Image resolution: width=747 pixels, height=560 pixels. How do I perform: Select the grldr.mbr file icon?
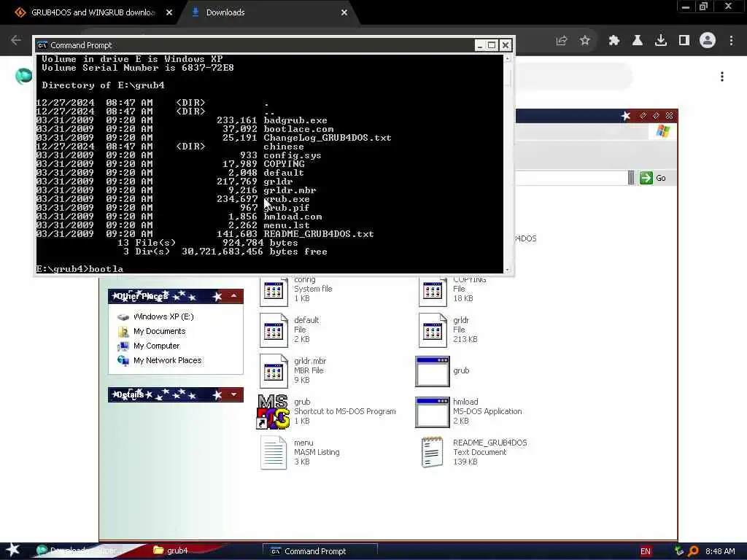[x=274, y=371]
